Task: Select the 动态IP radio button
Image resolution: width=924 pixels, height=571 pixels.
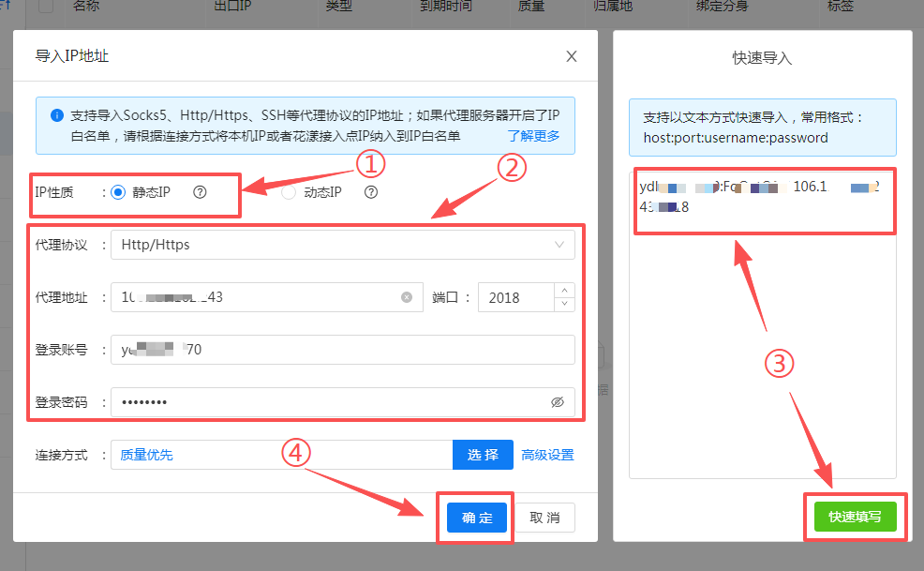Action: 286,190
